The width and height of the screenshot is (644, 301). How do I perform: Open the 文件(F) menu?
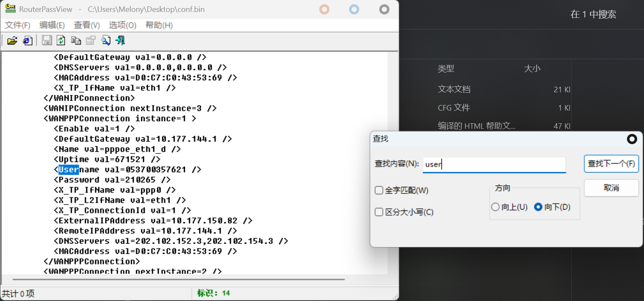click(x=17, y=25)
